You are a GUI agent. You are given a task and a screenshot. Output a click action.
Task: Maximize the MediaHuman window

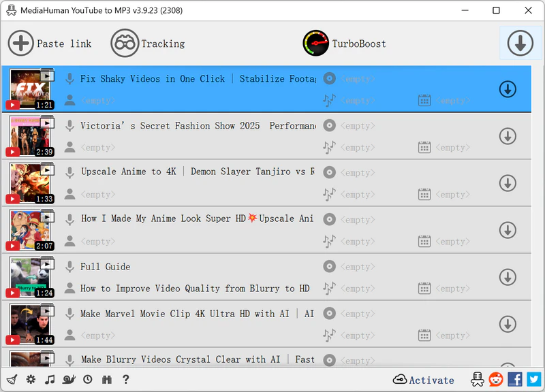(x=496, y=10)
